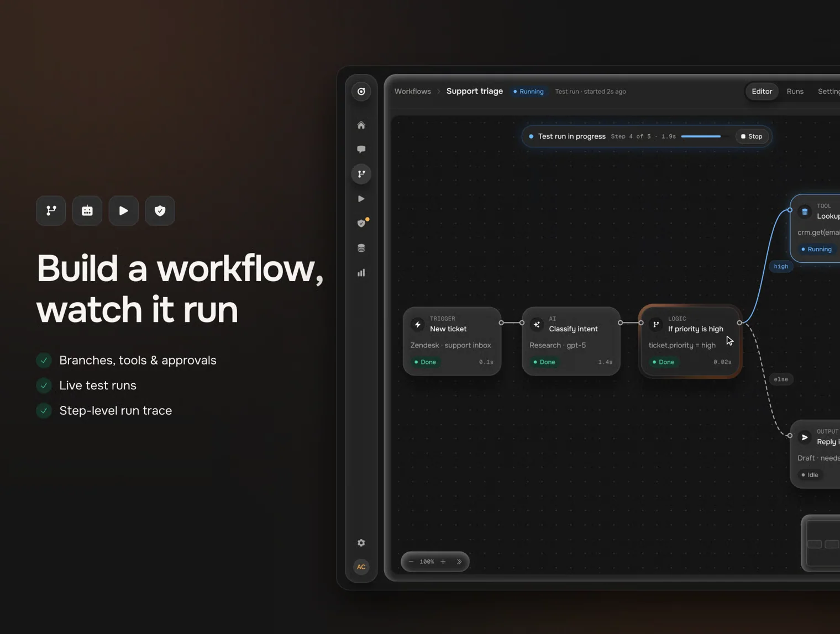
Task: Click the branch feature icon above headline
Action: coord(51,210)
